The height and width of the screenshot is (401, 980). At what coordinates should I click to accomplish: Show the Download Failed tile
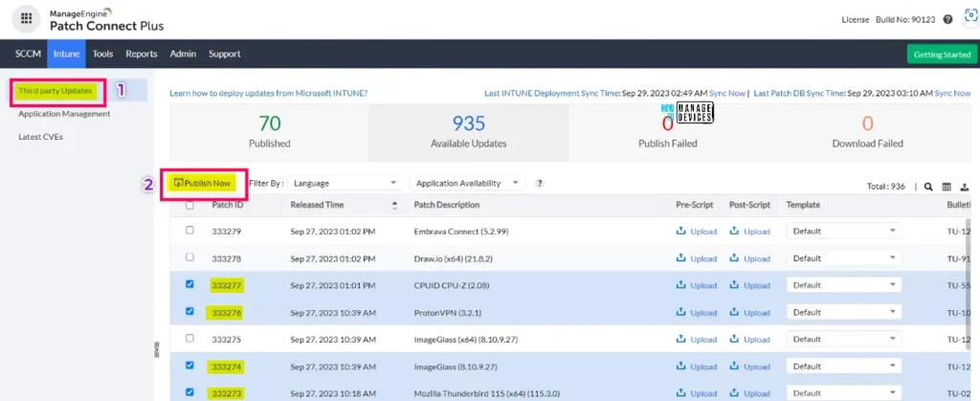tap(867, 133)
